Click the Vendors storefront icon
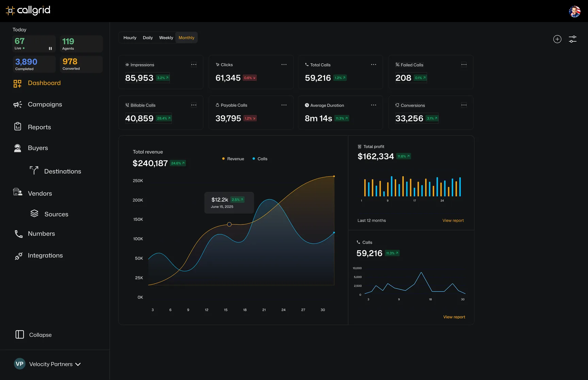Screen dimensions: 588x380 [x=18, y=192]
